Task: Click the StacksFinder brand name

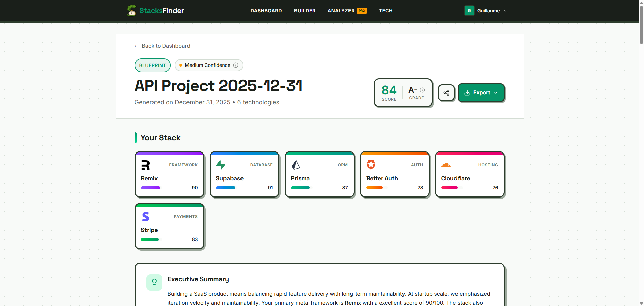Action: pyautogui.click(x=162, y=11)
